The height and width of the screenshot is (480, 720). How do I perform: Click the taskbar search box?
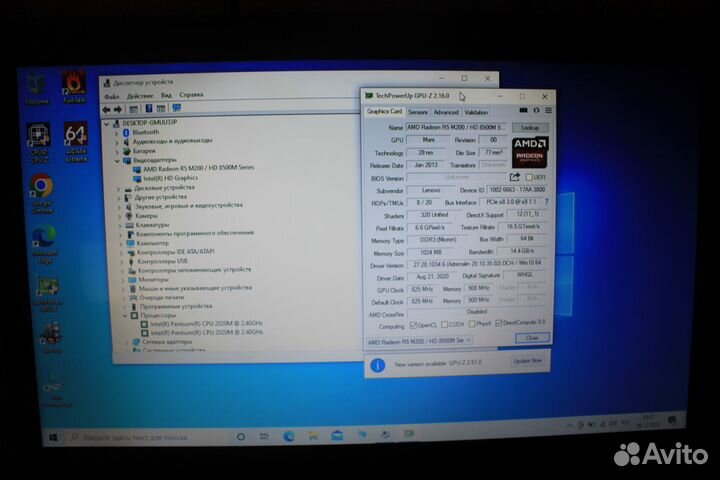pyautogui.click(x=149, y=437)
